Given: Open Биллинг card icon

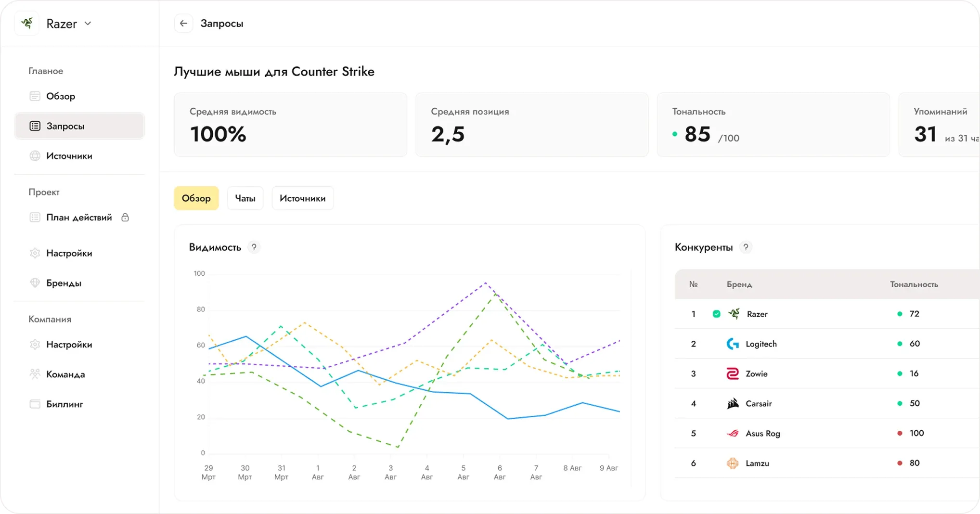Looking at the screenshot, I should tap(35, 404).
